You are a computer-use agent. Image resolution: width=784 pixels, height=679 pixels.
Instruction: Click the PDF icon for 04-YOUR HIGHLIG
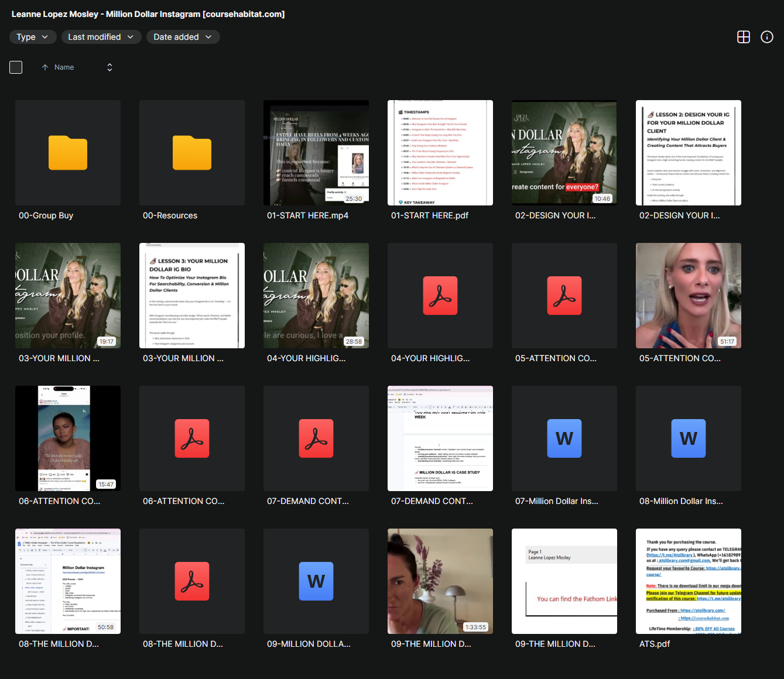tap(440, 296)
